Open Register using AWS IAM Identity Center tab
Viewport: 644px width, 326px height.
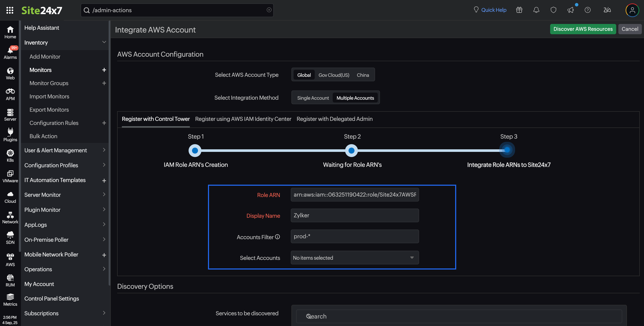click(243, 119)
